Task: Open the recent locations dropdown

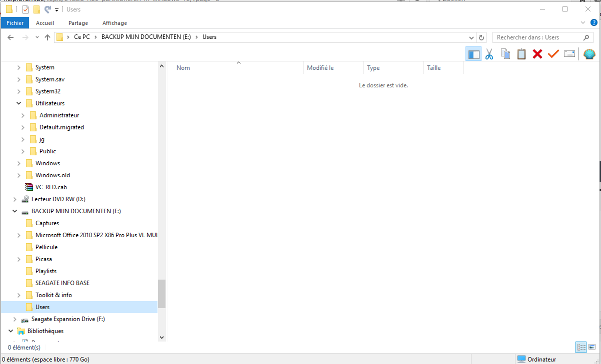Action: tap(37, 37)
